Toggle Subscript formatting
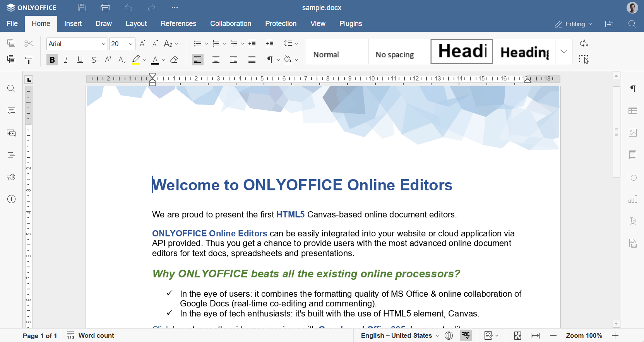Viewport: 644px width, 342px height. 122,60
